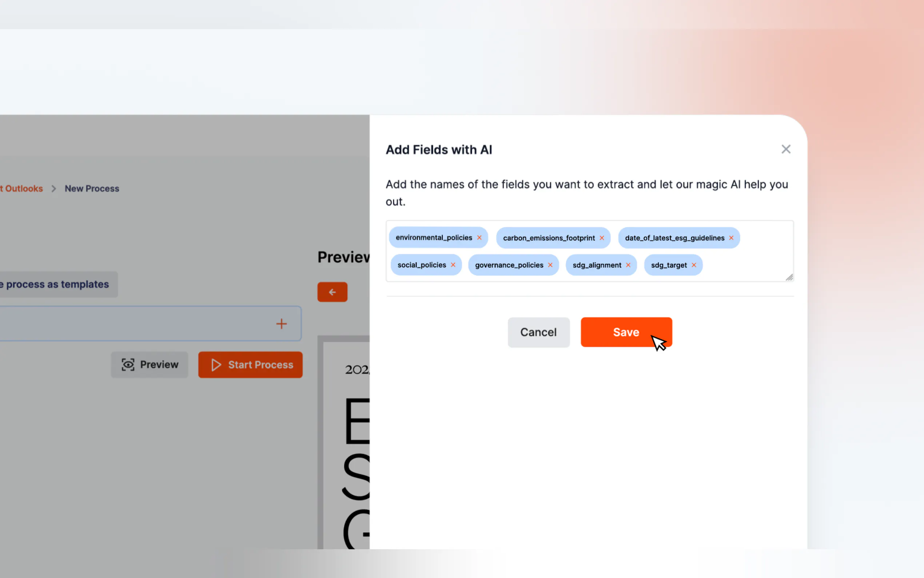Remove the carbon_emissions_footprint tag
The image size is (924, 578).
[602, 238]
